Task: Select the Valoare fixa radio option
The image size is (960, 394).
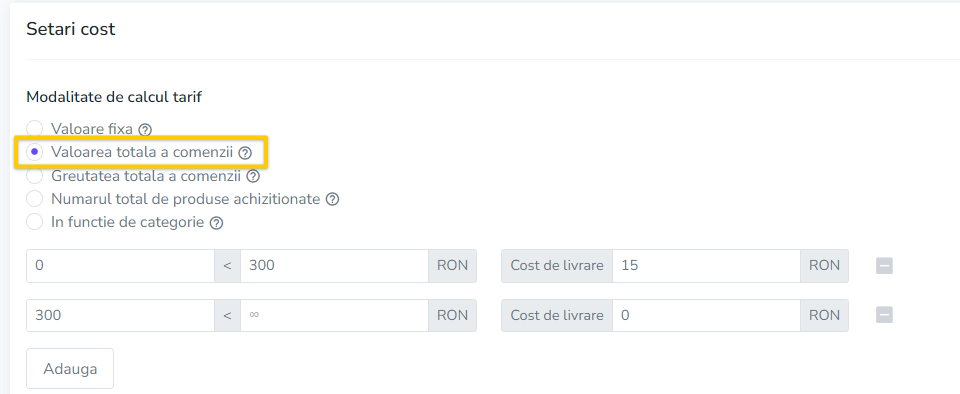Action: coord(35,129)
